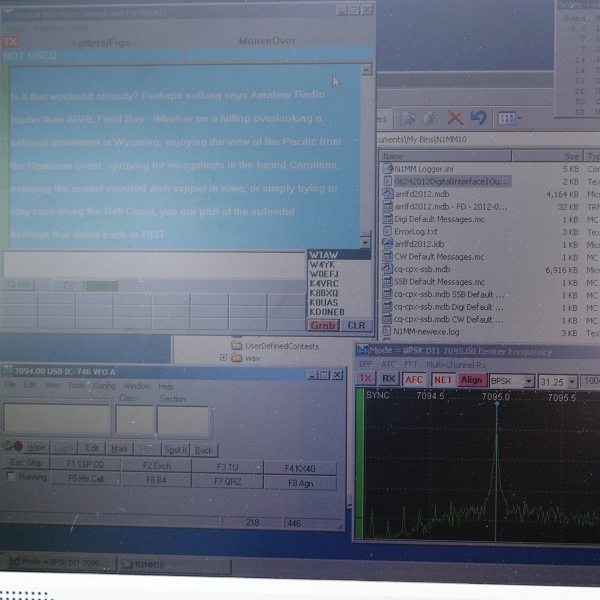The image size is (600, 600).
Task: Click the red TX indicator in Digital Interface
Action: pos(10,42)
